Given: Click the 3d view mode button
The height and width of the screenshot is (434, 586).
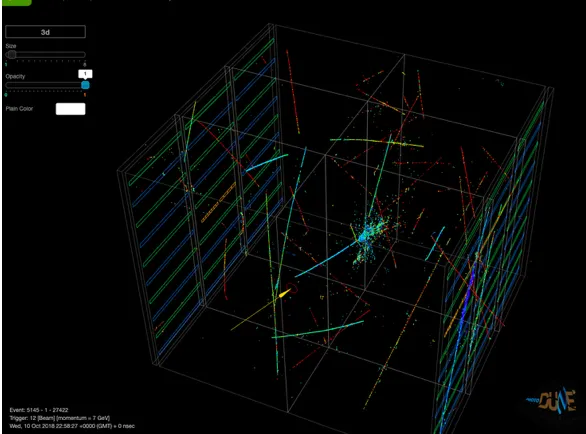Looking at the screenshot, I should [45, 32].
